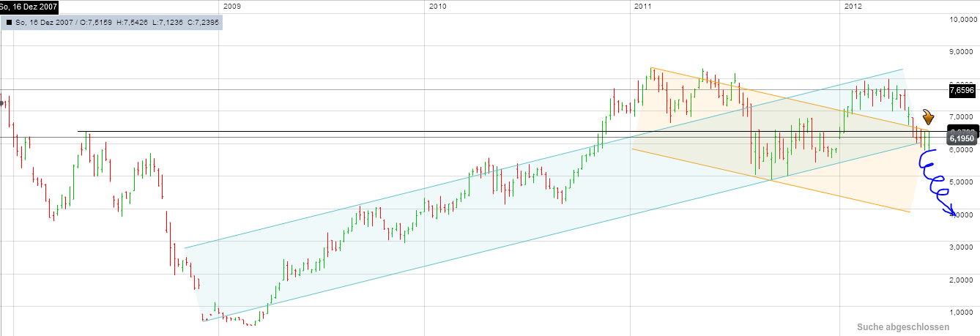The image size is (980, 336).
Task: Click the 'Suche abgeschlossen' status text
Action: point(902,327)
